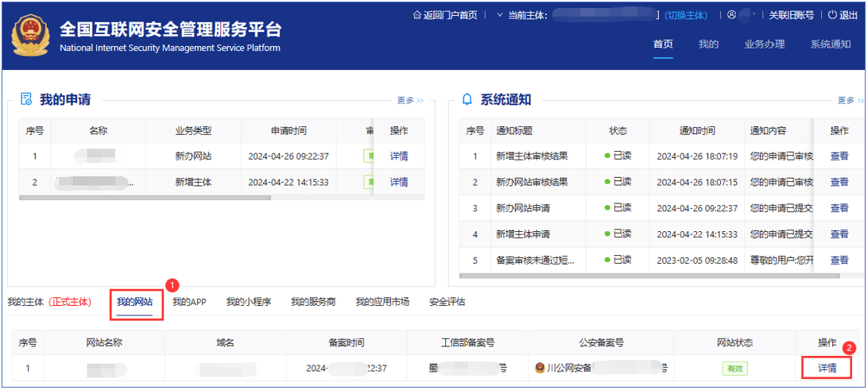Click the 有效 website status badge
The width and height of the screenshot is (868, 390).
coord(734,369)
